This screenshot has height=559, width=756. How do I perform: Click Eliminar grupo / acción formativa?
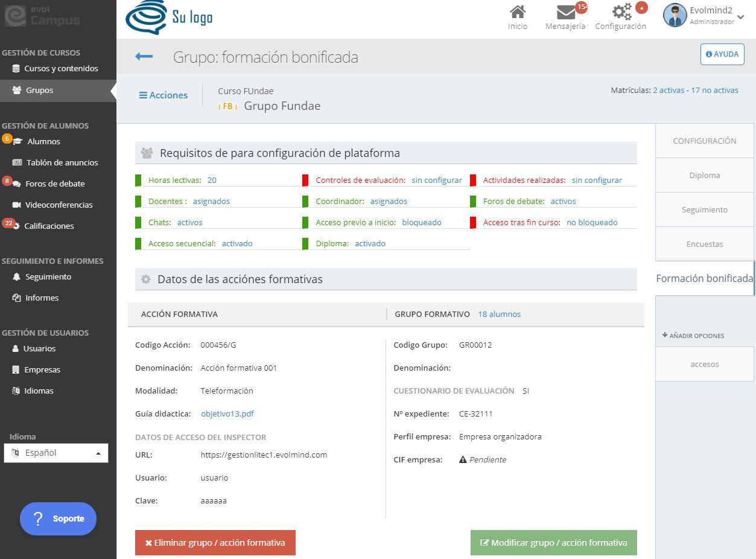[215, 543]
